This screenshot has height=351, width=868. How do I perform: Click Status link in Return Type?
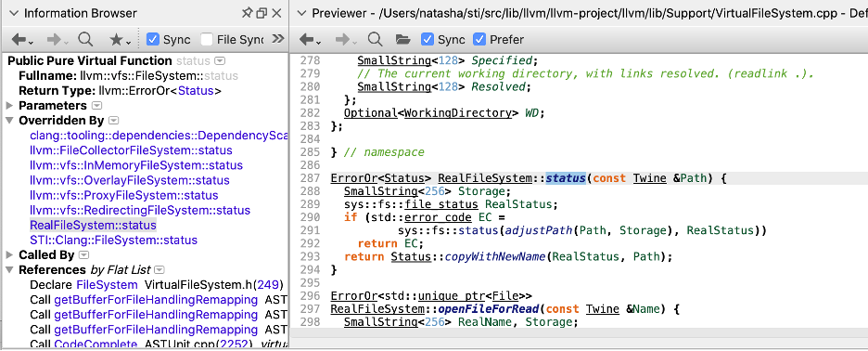pyautogui.click(x=196, y=91)
